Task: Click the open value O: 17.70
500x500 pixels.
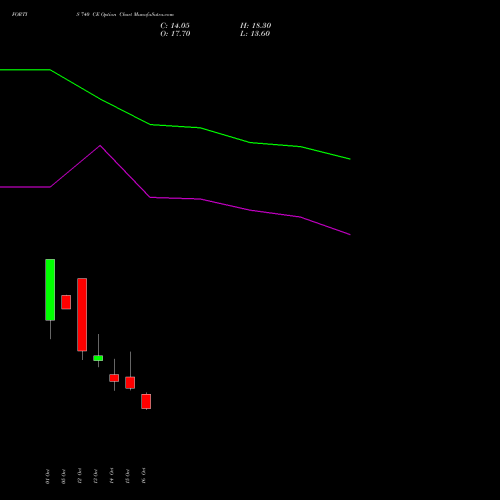Action: pyautogui.click(x=175, y=34)
